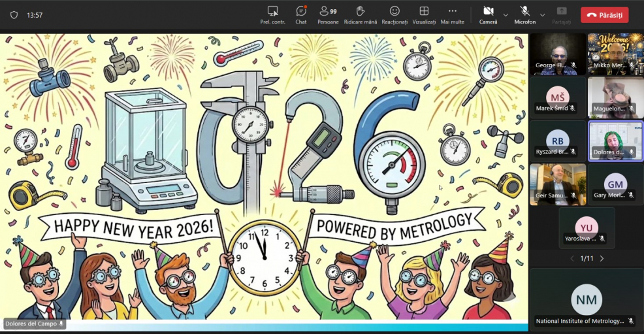Click the Prel. contr. take control button

tap(273, 15)
